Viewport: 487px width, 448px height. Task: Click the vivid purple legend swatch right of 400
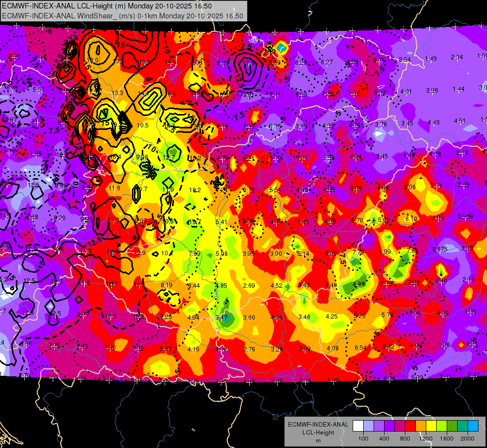click(x=390, y=426)
